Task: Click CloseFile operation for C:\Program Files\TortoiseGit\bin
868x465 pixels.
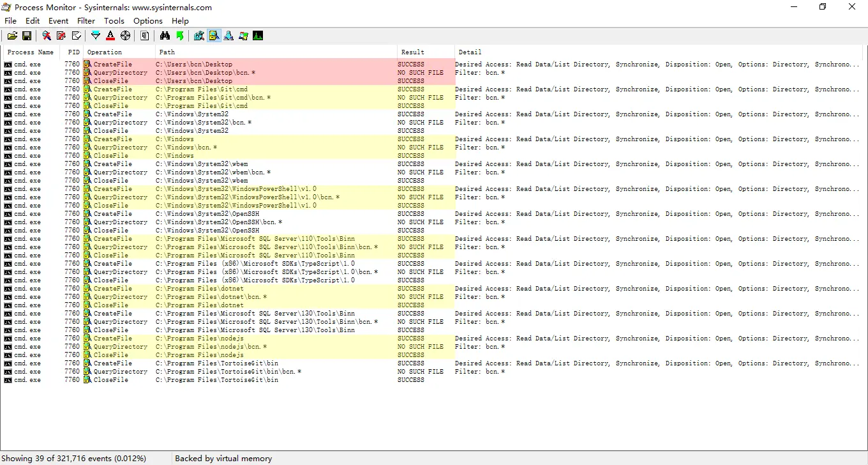Action: (111, 380)
